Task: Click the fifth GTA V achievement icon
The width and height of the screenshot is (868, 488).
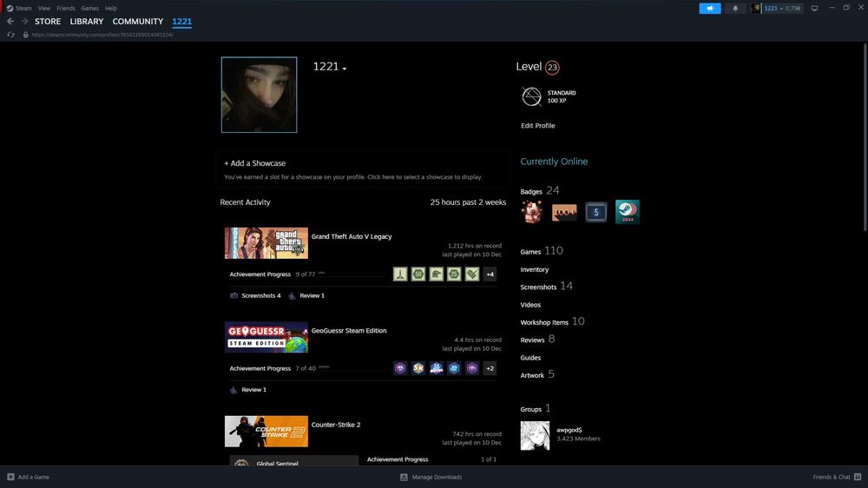Action: [471, 274]
